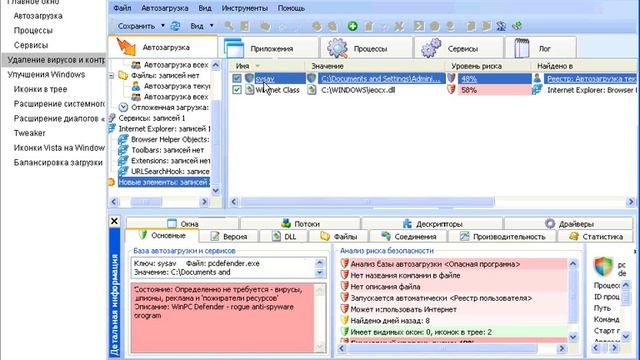The height and width of the screenshot is (360, 640).
Task: Click the refresh icon next to Сохранить
Action: (x=175, y=26)
